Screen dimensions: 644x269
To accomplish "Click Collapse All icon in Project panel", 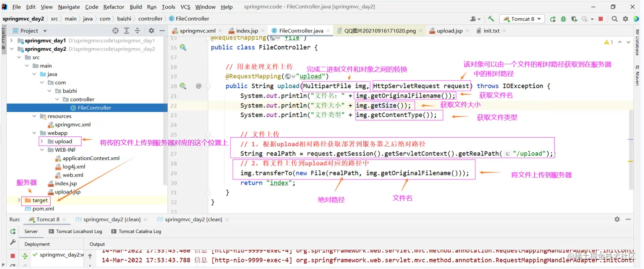I will pyautogui.click(x=137, y=31).
